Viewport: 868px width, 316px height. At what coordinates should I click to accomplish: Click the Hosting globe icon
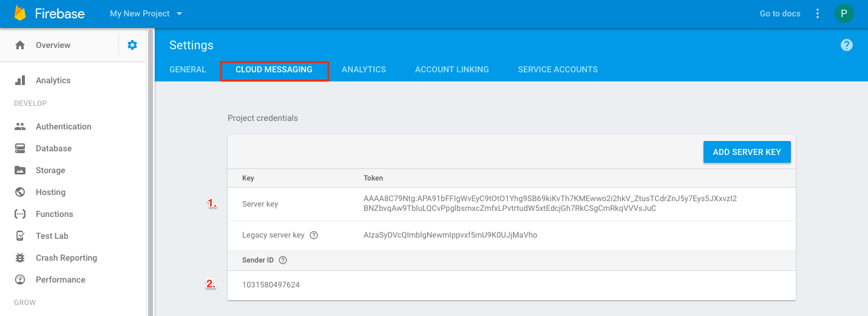(20, 192)
